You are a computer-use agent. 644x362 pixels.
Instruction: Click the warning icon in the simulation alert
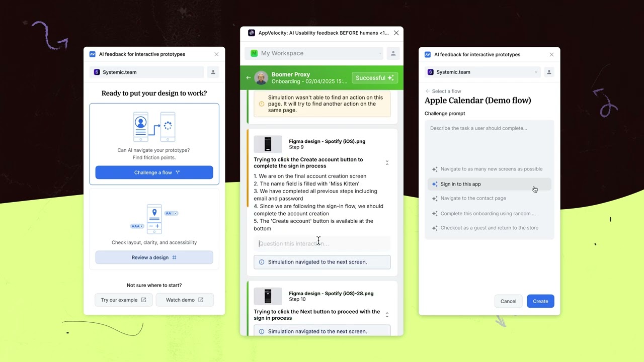[x=262, y=104]
